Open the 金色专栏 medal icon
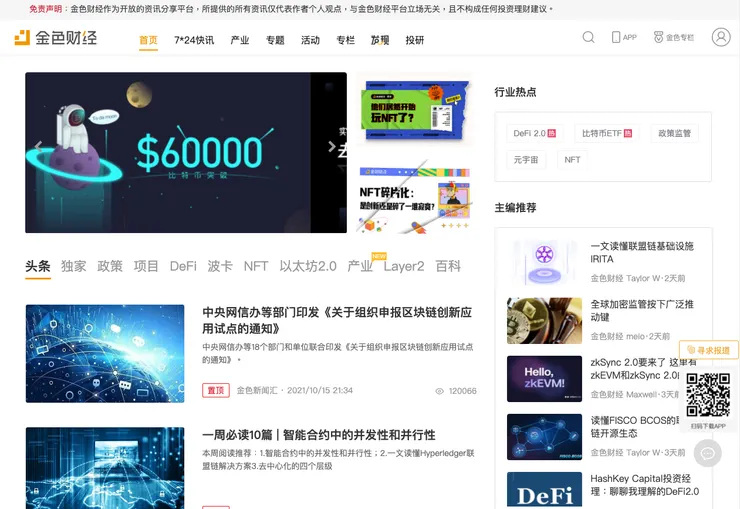Viewport: 740px width, 509px height. (658, 37)
